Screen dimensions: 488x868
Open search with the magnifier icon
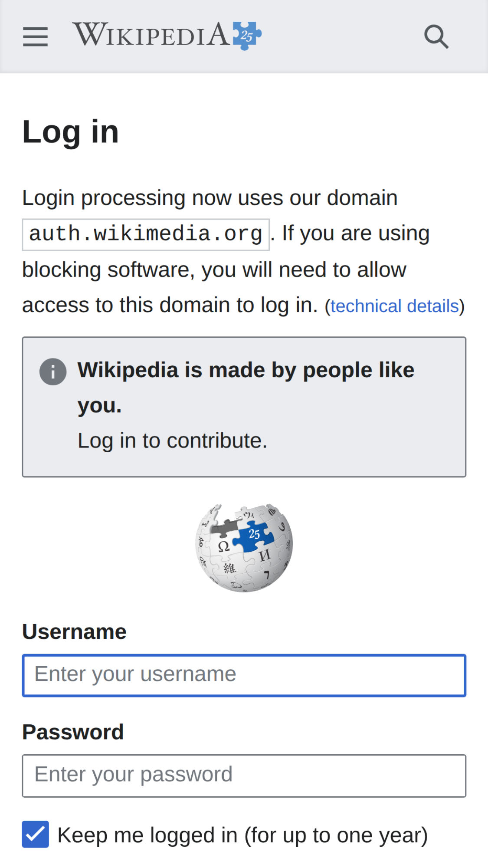coord(436,36)
